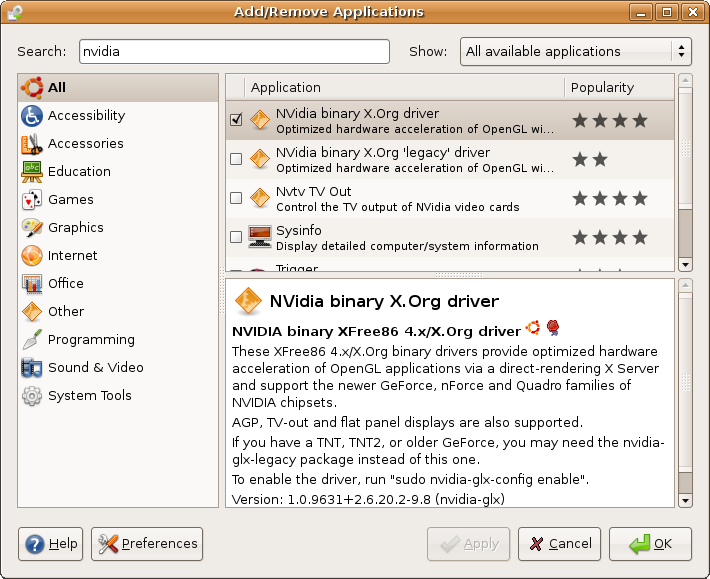
Task: Click the Help button
Action: [x=51, y=544]
